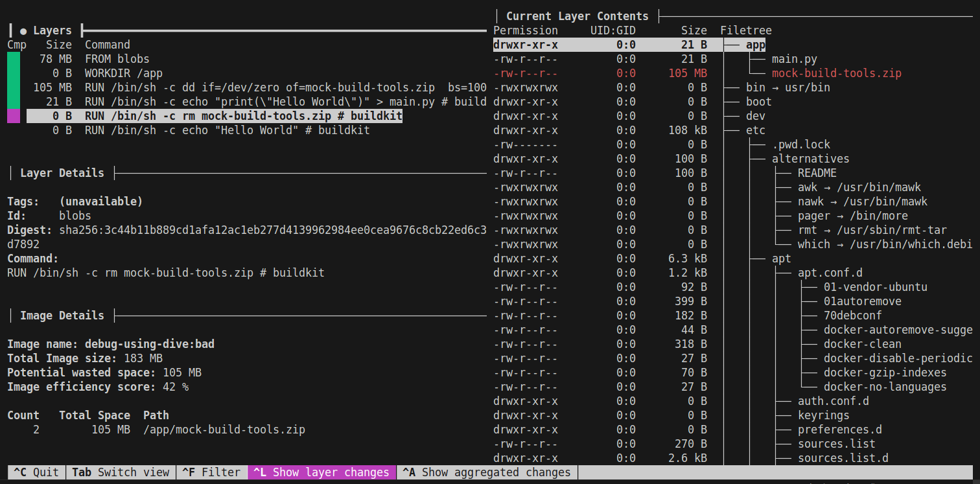Select the red mock-build-tools.zip file
980x484 pixels.
[836, 73]
